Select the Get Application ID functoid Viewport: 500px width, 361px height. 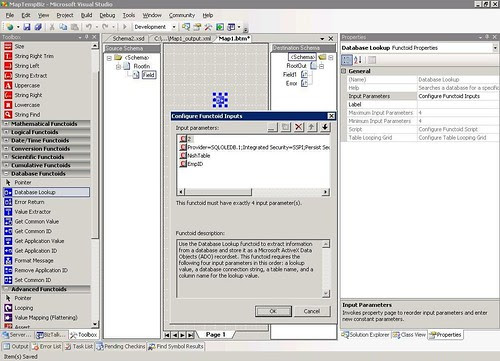coord(36,251)
